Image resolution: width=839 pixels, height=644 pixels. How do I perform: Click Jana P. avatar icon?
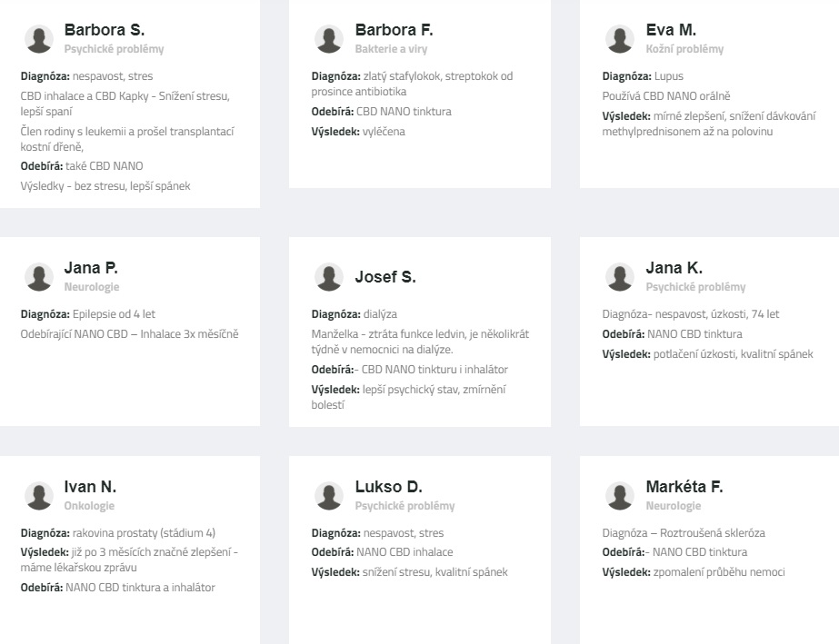39,277
